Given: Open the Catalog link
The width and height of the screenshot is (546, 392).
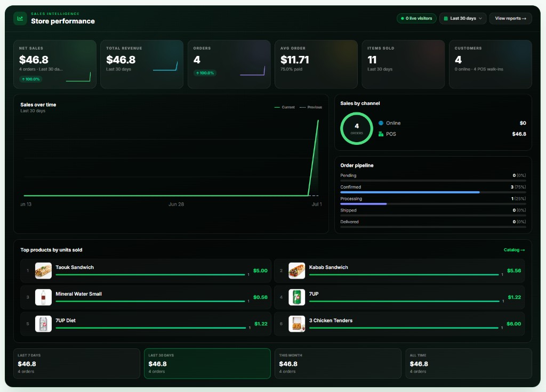Looking at the screenshot, I should pos(514,250).
